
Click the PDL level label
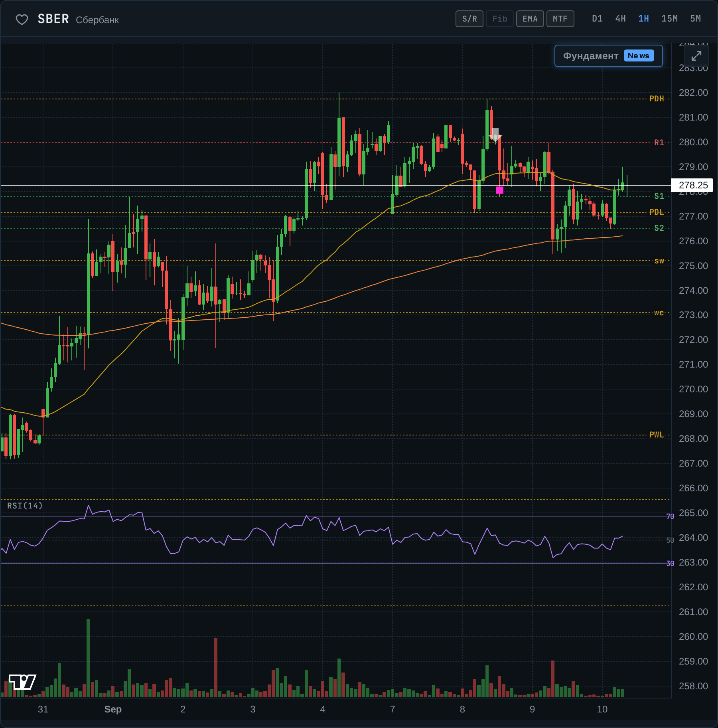[x=657, y=212]
